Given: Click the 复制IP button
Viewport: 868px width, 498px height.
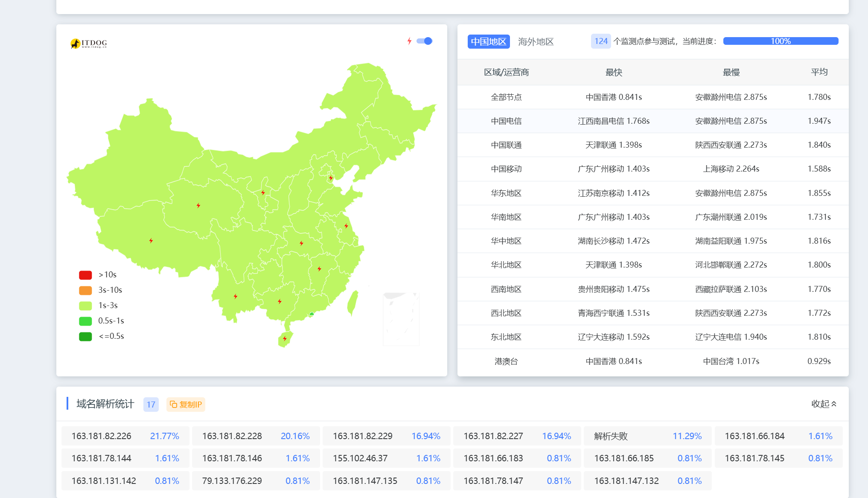Looking at the screenshot, I should click(x=186, y=404).
